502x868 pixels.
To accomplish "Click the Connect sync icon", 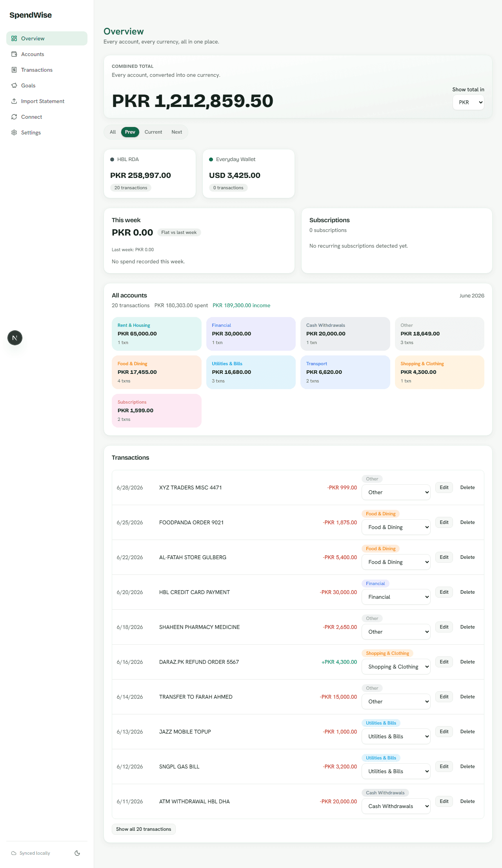I will point(14,117).
